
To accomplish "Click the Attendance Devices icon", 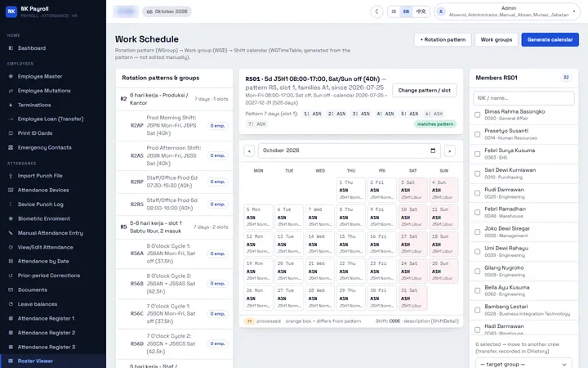I will (11, 190).
